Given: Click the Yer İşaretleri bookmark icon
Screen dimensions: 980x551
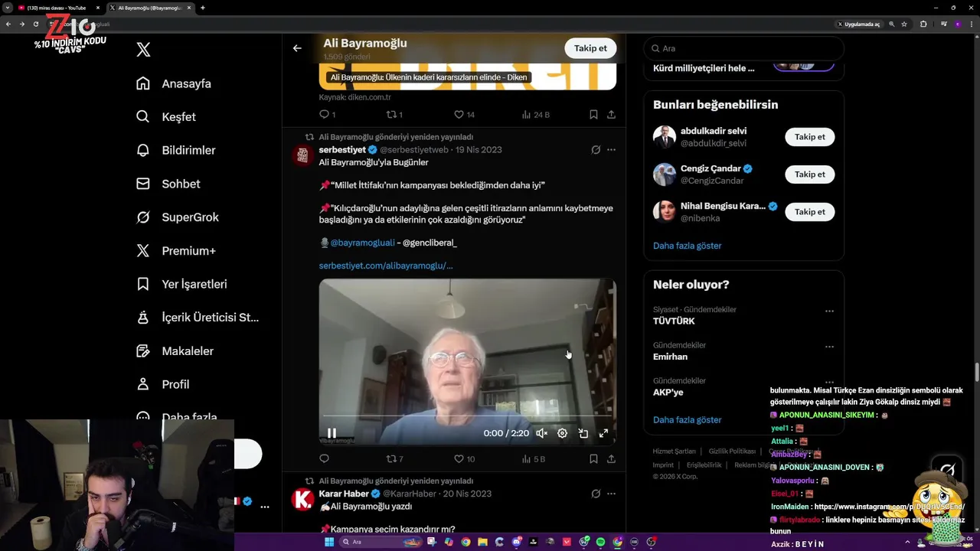Looking at the screenshot, I should click(x=143, y=284).
